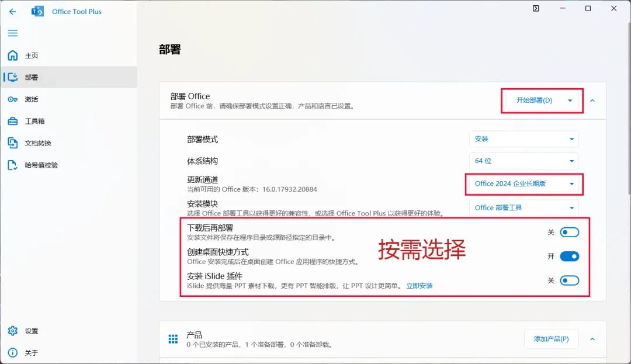Click the Office Tool Plus logo icon

click(x=37, y=11)
